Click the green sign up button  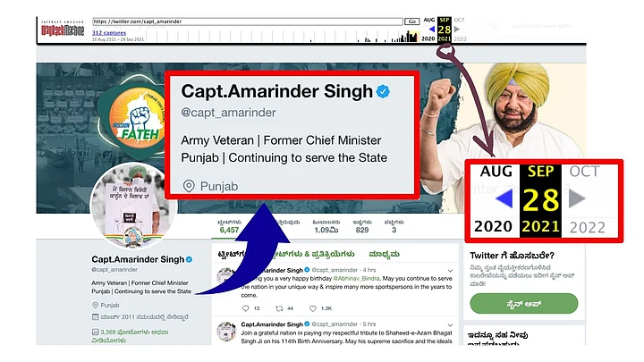coord(523,304)
